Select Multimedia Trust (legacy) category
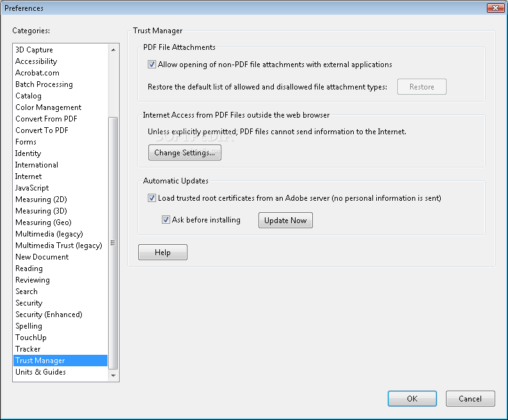The width and height of the screenshot is (508, 420). tap(60, 245)
